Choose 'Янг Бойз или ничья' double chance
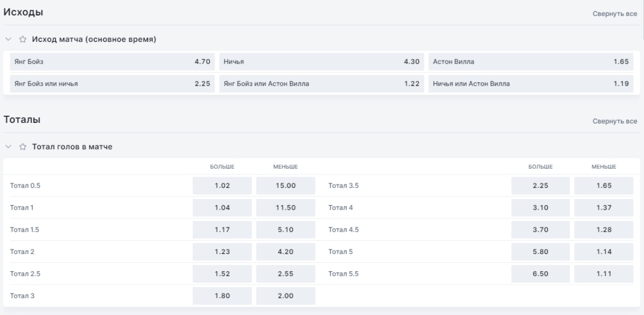The image size is (644, 315). pos(112,84)
